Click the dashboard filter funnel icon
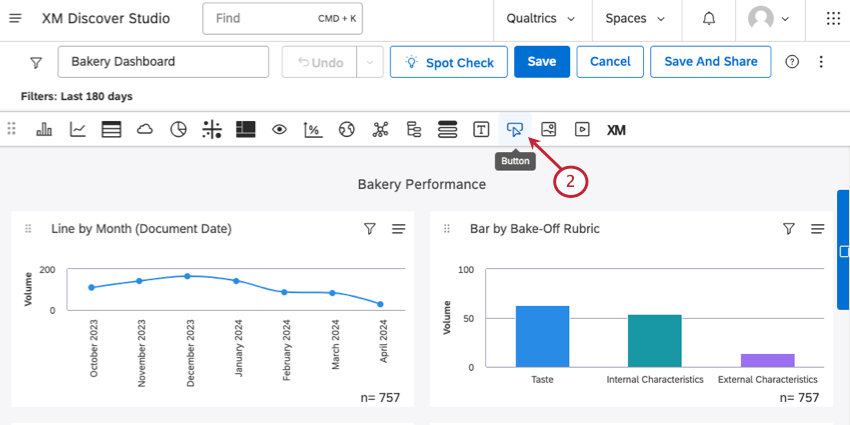The height and width of the screenshot is (425, 850). click(36, 62)
